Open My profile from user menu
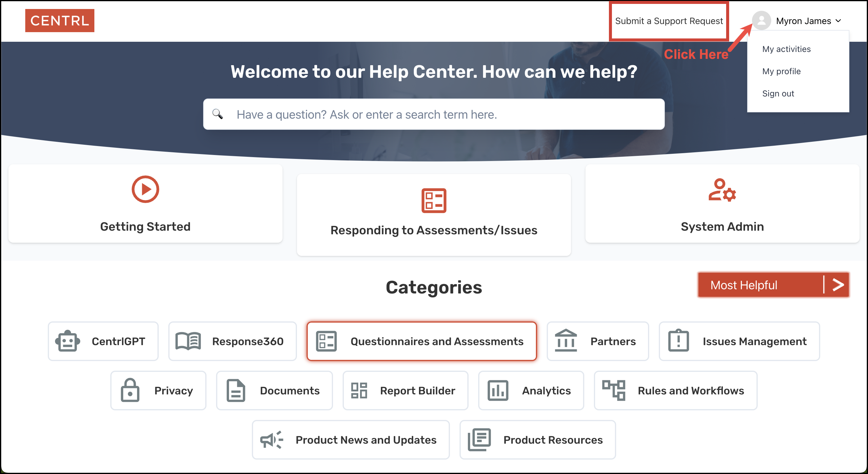 (x=781, y=71)
